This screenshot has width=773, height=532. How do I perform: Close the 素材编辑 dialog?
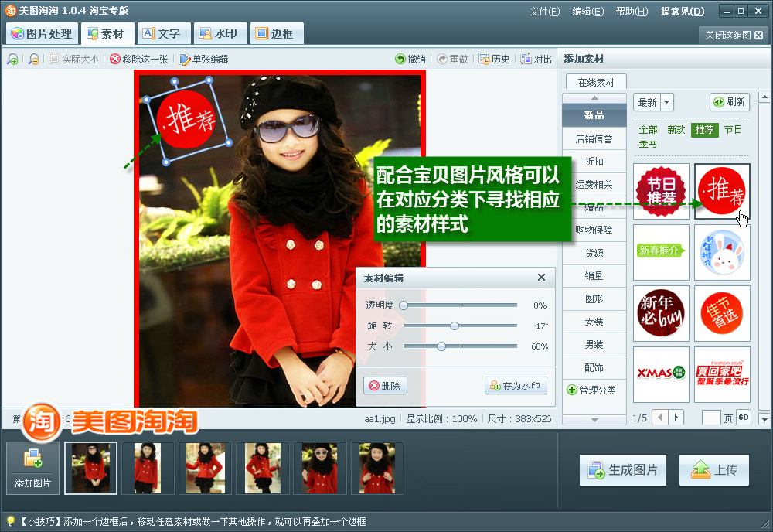pos(541,278)
